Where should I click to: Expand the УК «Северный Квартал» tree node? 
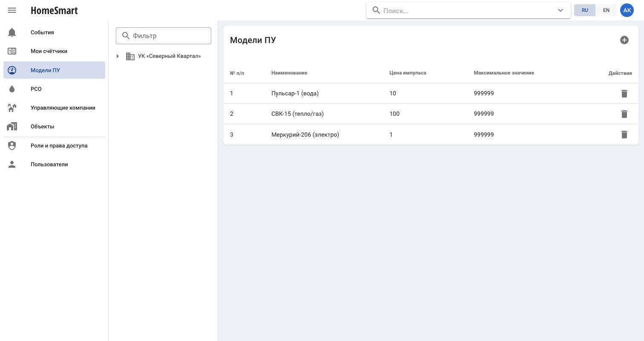click(x=118, y=56)
